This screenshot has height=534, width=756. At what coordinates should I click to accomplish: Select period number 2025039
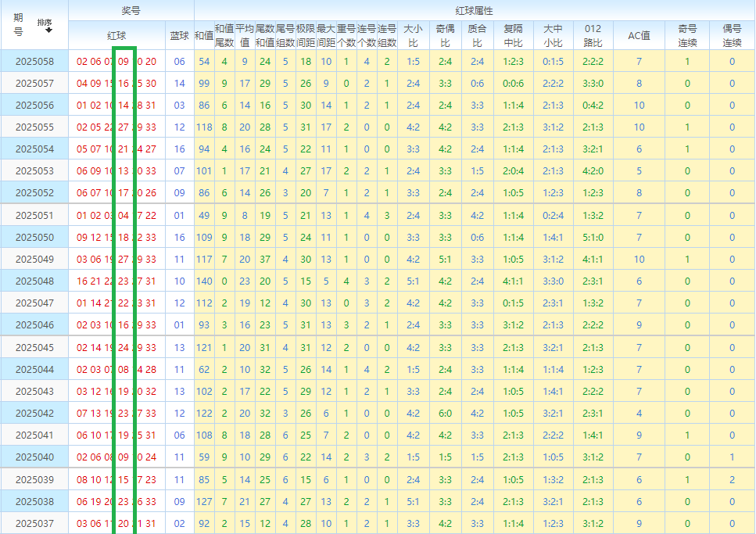[x=34, y=479]
